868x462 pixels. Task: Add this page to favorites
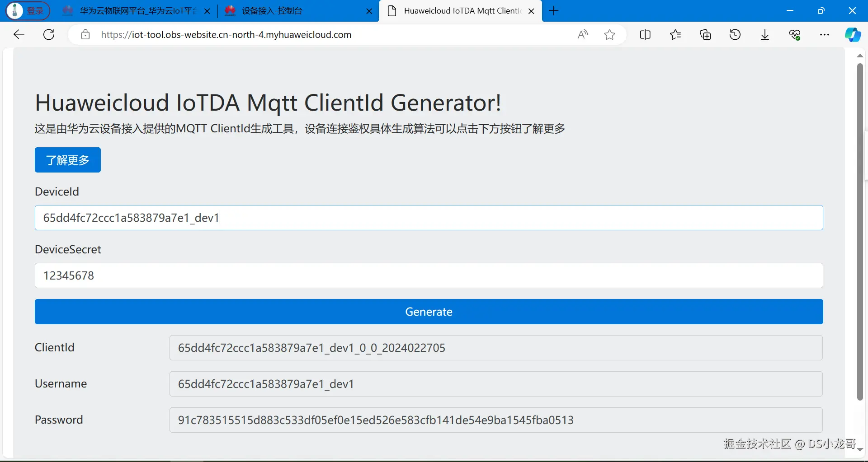point(609,34)
